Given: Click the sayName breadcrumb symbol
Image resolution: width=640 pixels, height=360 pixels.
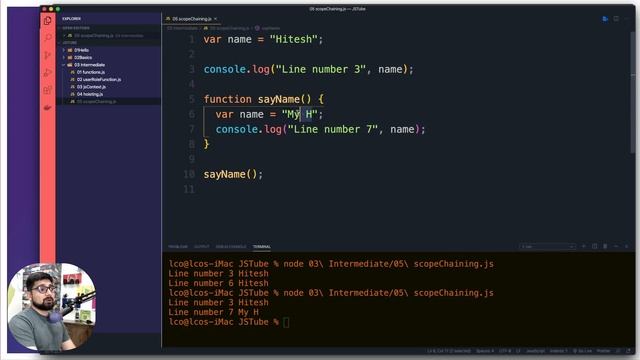Looking at the screenshot, I should click(268, 28).
